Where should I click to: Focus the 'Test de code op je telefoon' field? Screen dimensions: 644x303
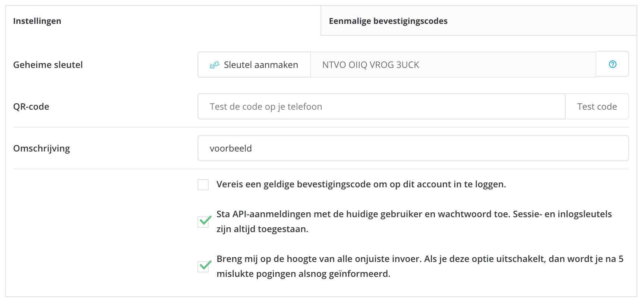[382, 106]
